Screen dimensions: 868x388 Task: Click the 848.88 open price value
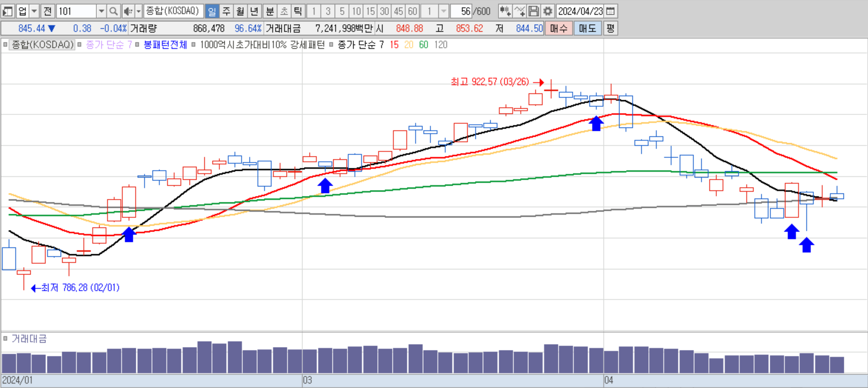point(410,29)
